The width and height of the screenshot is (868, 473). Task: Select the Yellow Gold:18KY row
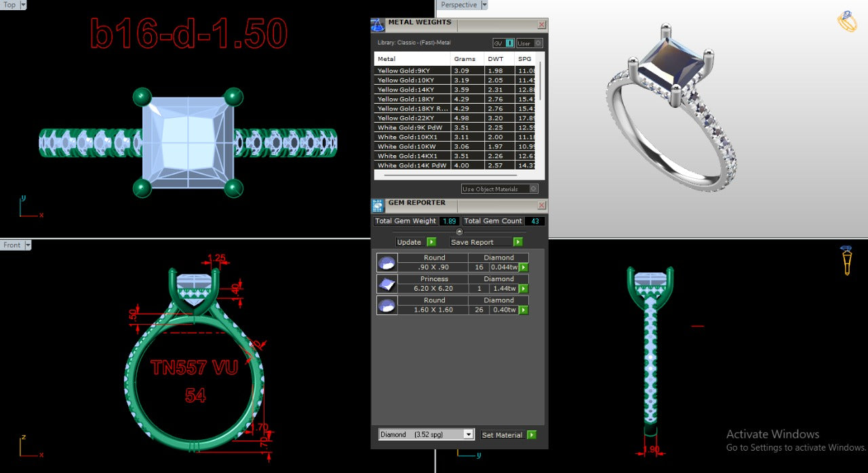coord(455,99)
